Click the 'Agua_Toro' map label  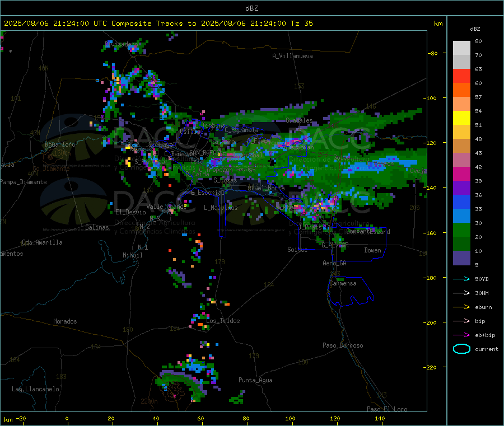pos(60,144)
